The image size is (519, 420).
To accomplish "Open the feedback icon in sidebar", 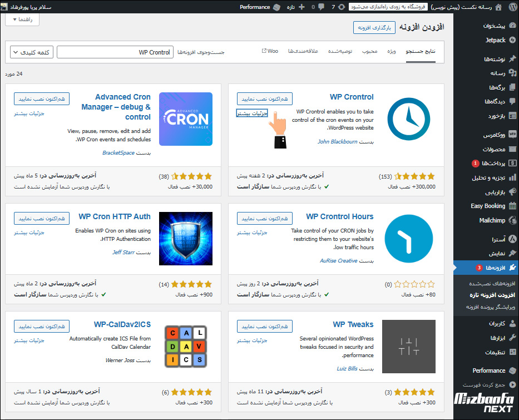I will click(512, 116).
